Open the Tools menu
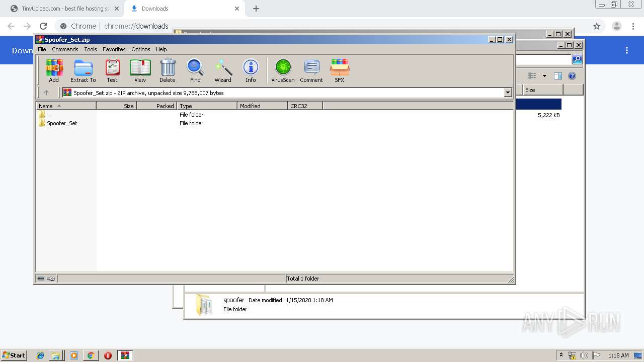This screenshot has width=644, height=362. (91, 49)
